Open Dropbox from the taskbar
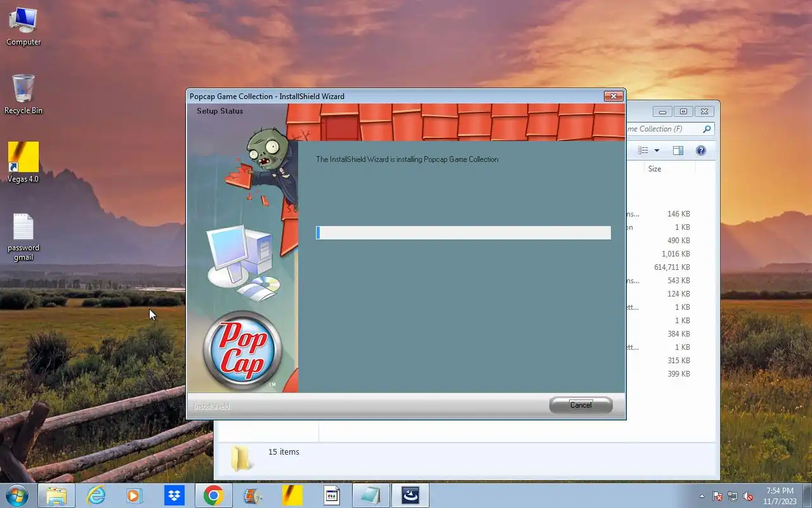812x508 pixels. point(174,495)
